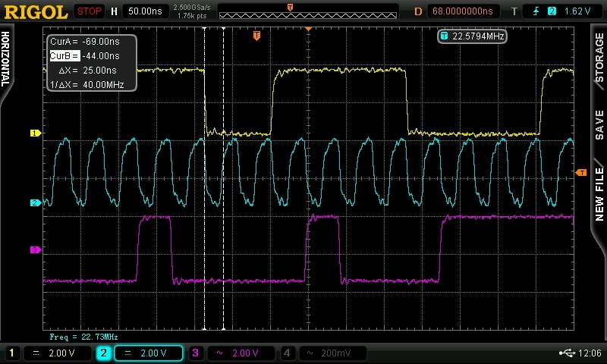Click channel 2 scale 2.00 V
Image resolution: width=607 pixels, height=364 pixels.
click(x=148, y=353)
